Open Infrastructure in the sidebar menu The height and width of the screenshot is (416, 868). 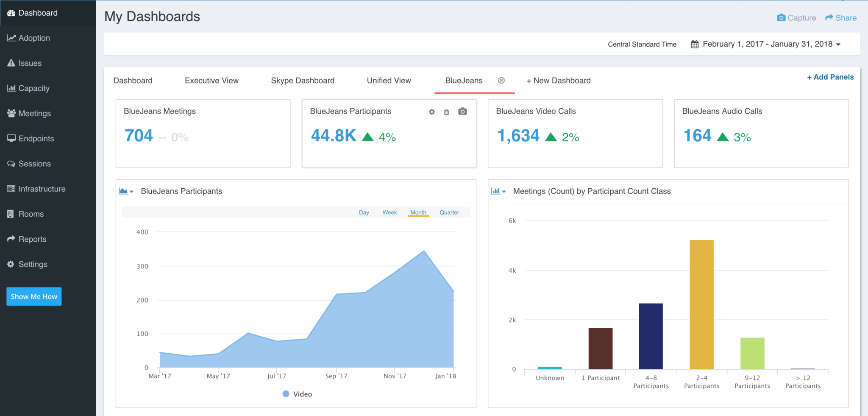[x=48, y=189]
